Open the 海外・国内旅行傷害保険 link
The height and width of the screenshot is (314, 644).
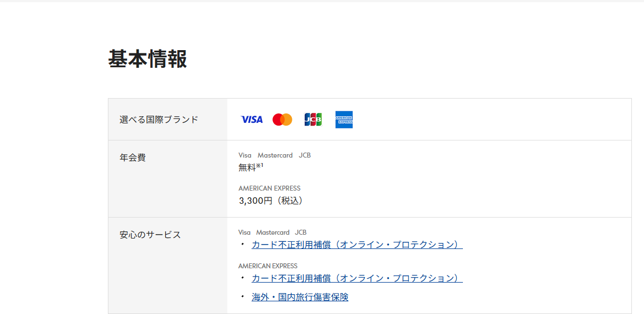tap(300, 297)
